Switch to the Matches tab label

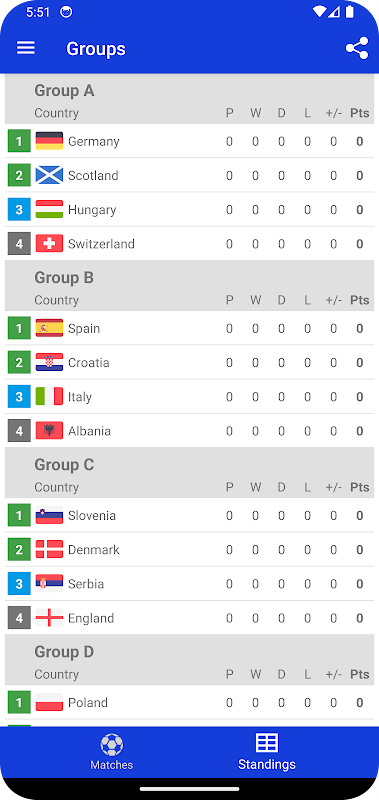tap(112, 765)
